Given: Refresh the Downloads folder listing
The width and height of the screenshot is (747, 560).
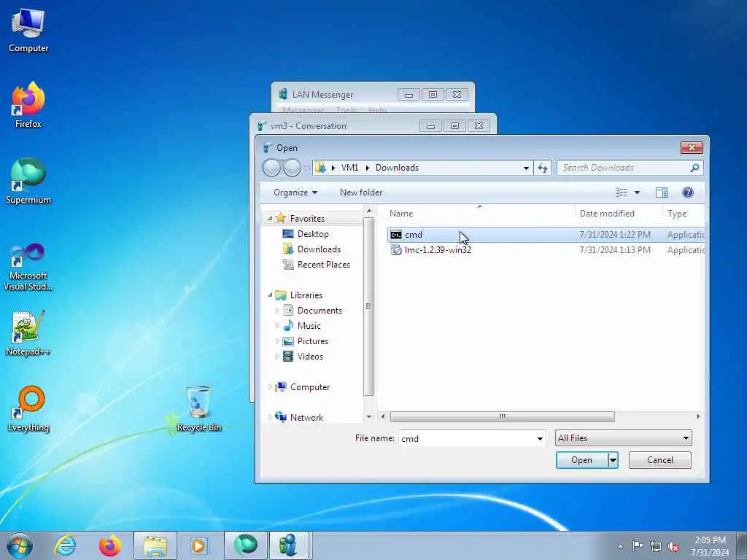Looking at the screenshot, I should pos(543,168).
